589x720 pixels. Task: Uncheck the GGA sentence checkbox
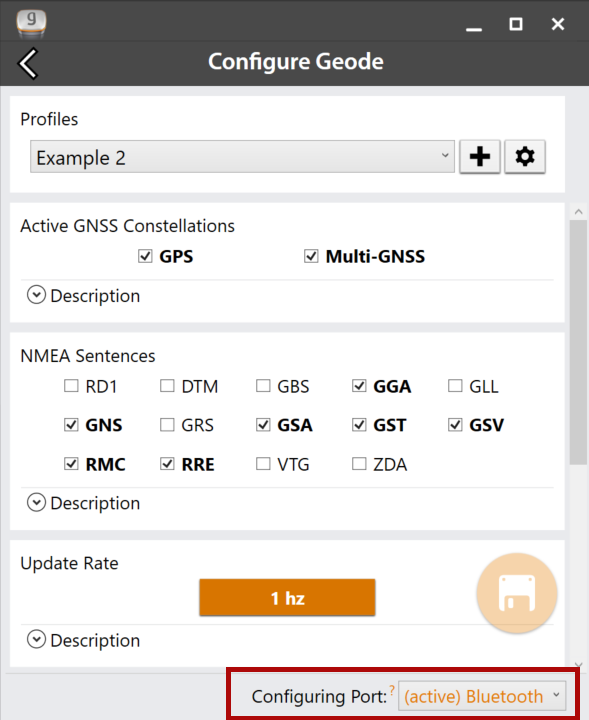coord(359,386)
